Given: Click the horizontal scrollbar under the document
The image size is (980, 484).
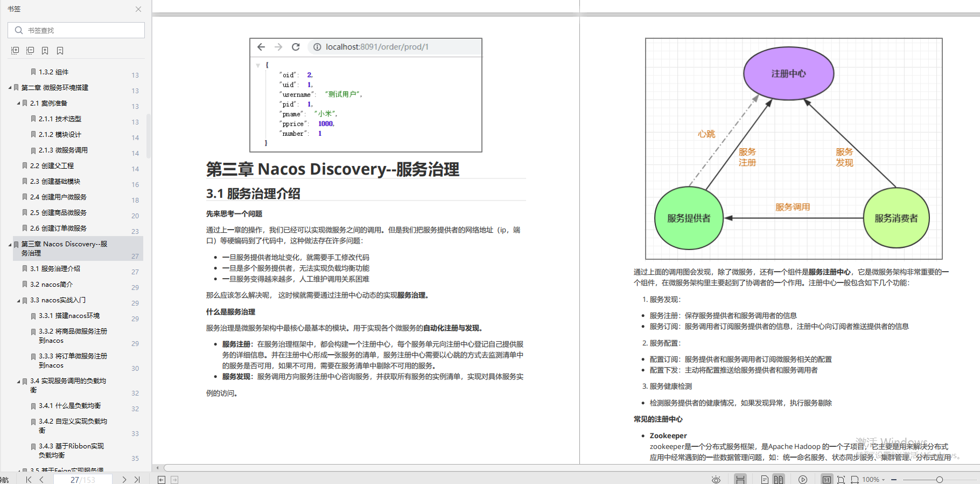Looking at the screenshot, I should point(571,468).
